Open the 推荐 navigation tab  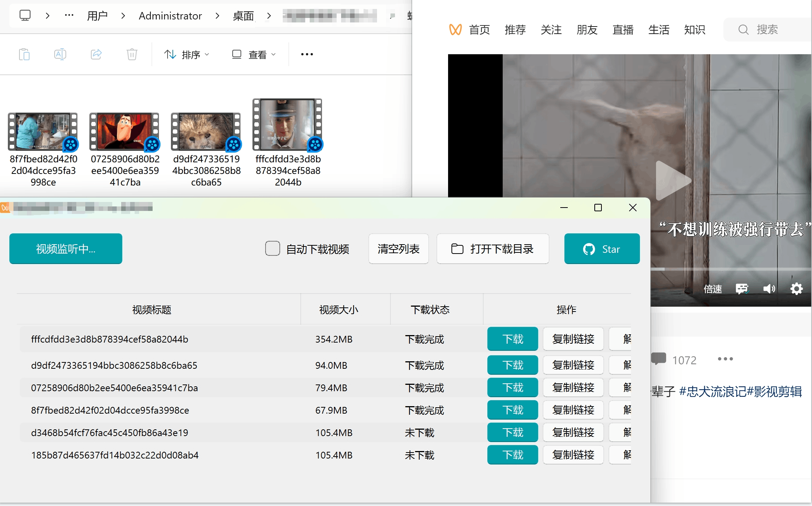tap(515, 30)
